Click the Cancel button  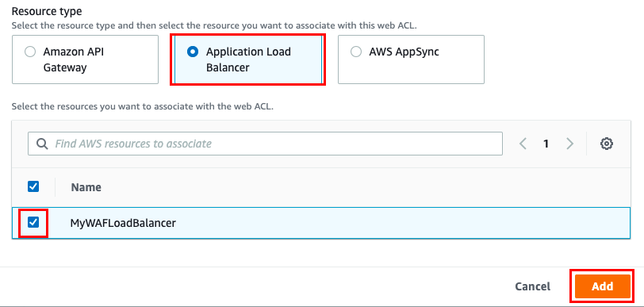533,286
